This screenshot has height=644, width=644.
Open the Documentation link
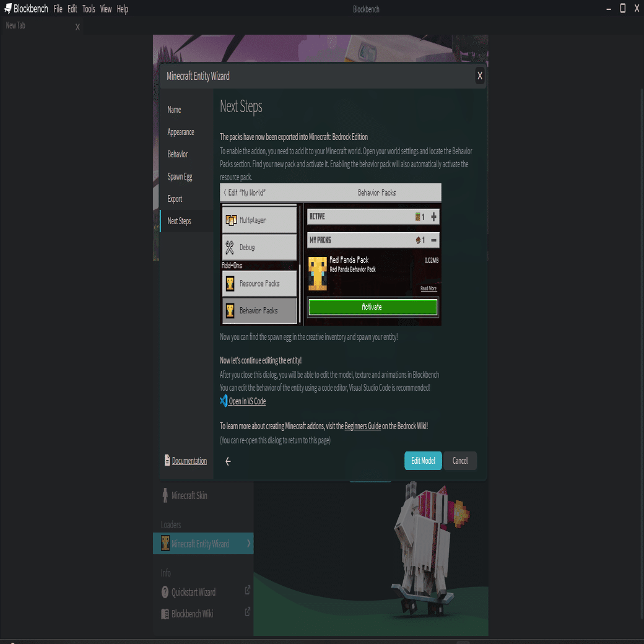point(189,461)
